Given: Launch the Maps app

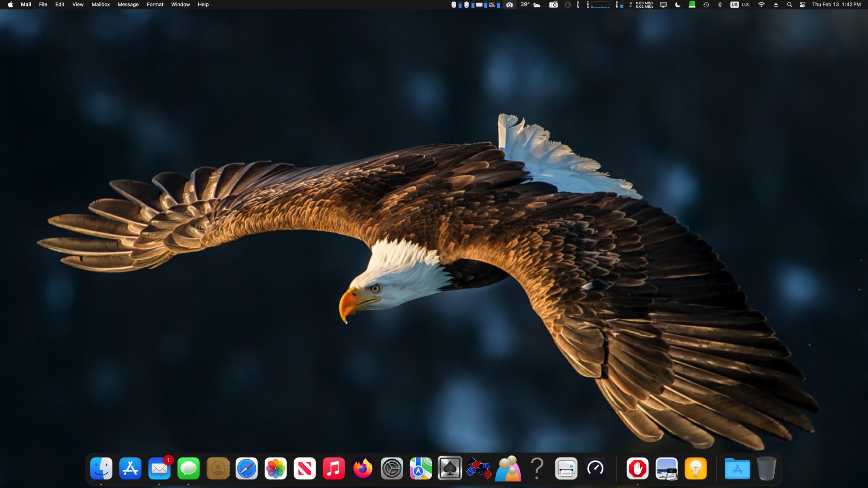Looking at the screenshot, I should tap(421, 468).
